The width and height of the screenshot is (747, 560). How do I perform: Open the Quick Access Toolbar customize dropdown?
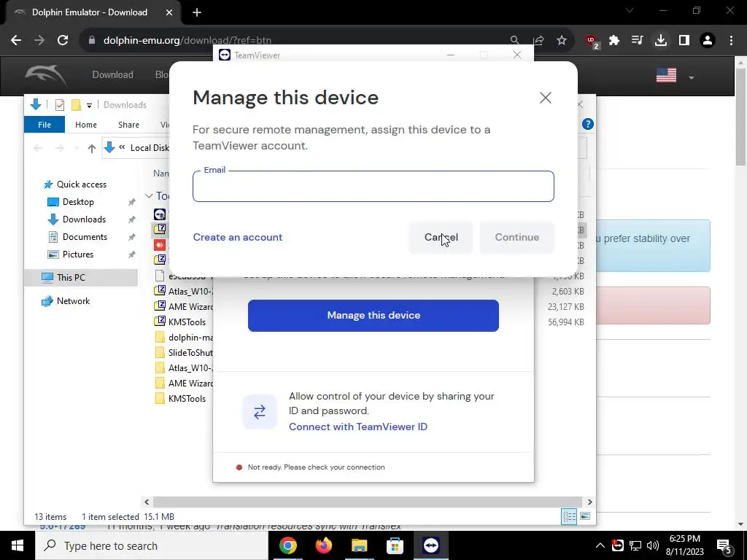click(89, 106)
